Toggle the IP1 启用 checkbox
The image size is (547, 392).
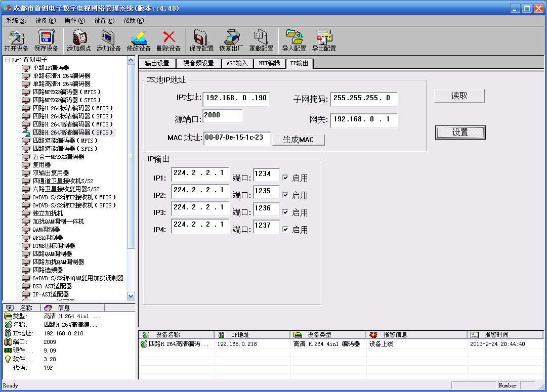285,178
